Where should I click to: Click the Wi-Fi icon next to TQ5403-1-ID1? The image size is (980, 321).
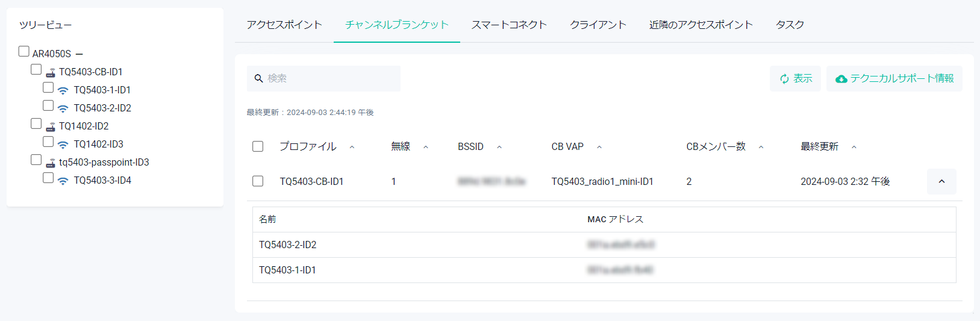point(63,90)
